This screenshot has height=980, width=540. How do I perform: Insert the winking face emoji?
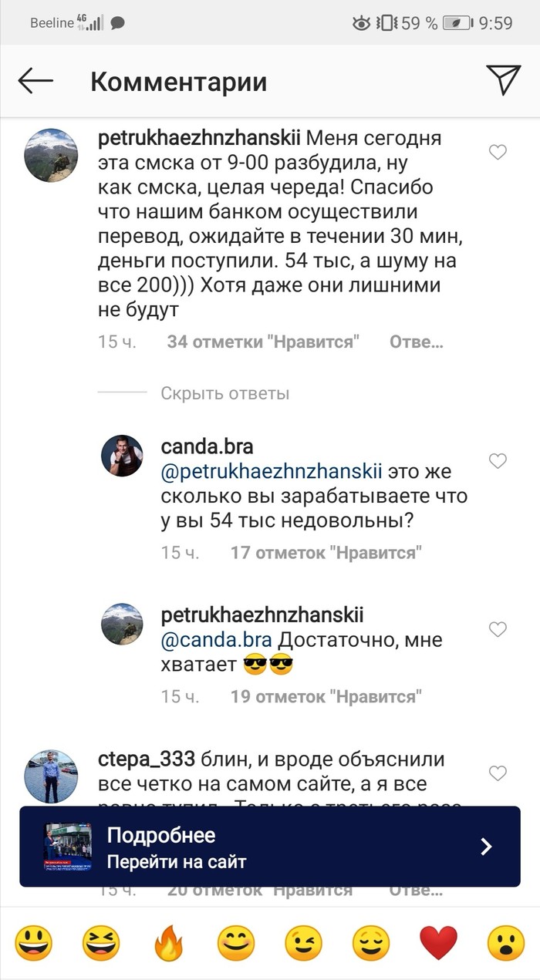coord(303,943)
